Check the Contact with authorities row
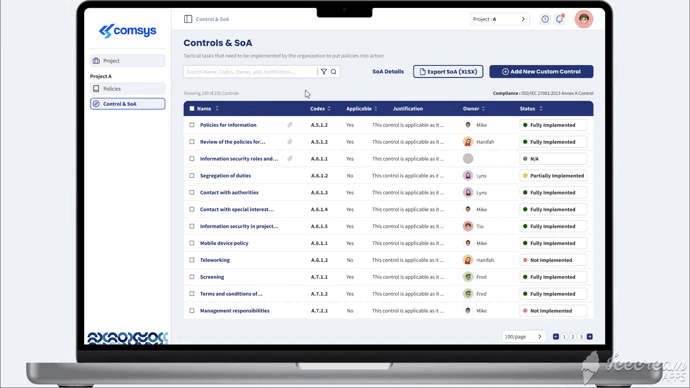 [192, 192]
